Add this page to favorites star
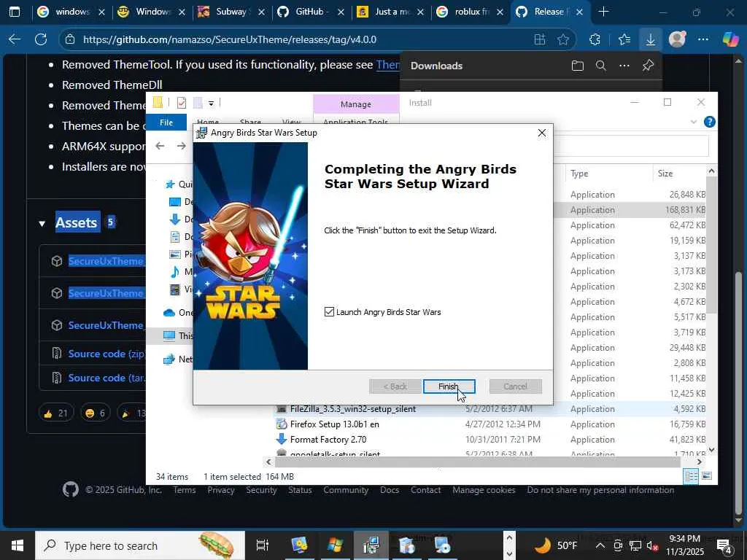 pyautogui.click(x=563, y=39)
